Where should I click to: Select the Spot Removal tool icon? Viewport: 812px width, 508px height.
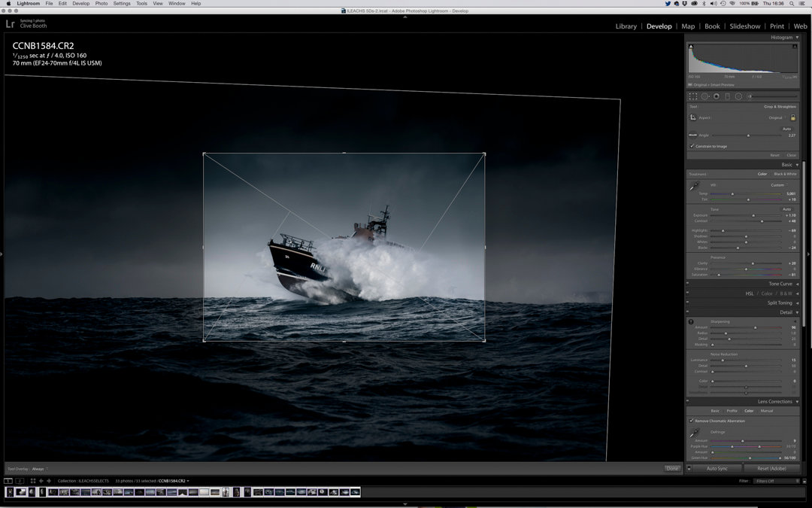[x=704, y=96]
